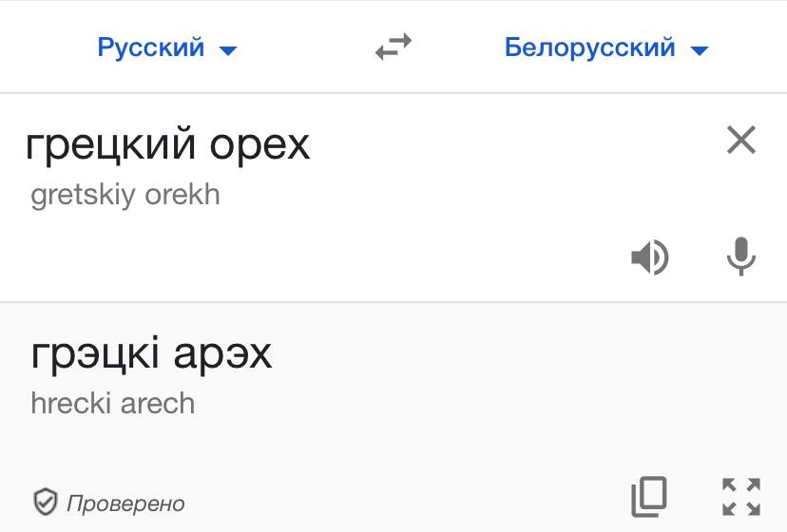
Task: Click the Белорусский language label
Action: pos(589,47)
